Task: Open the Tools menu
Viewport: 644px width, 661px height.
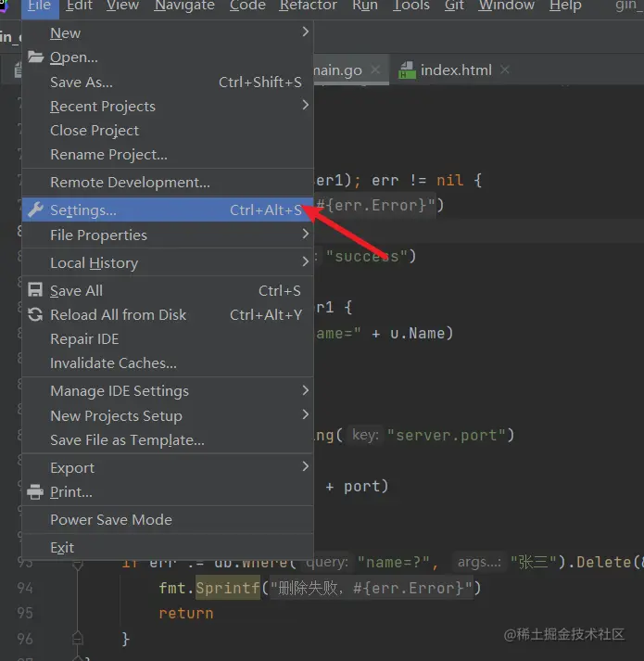Action: point(410,6)
